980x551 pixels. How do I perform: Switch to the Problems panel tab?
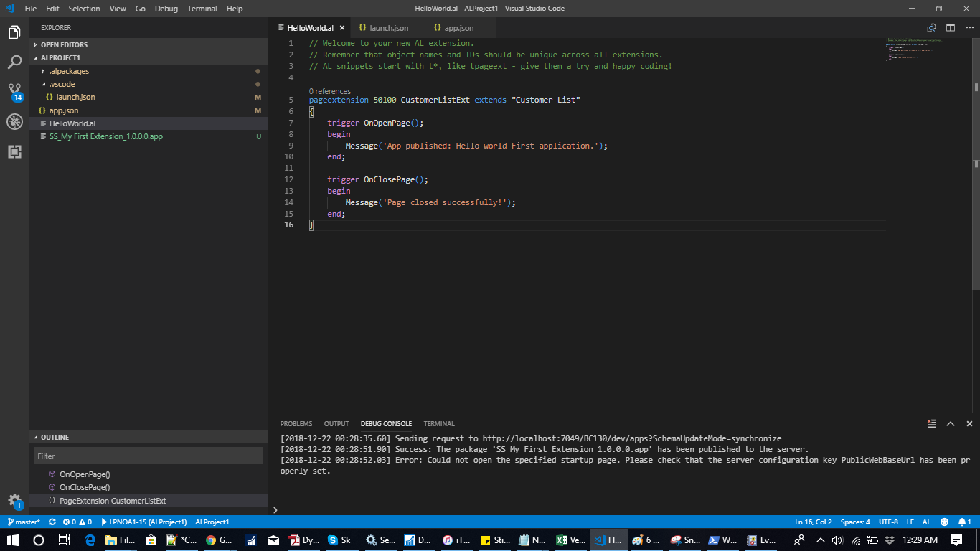[x=296, y=424]
